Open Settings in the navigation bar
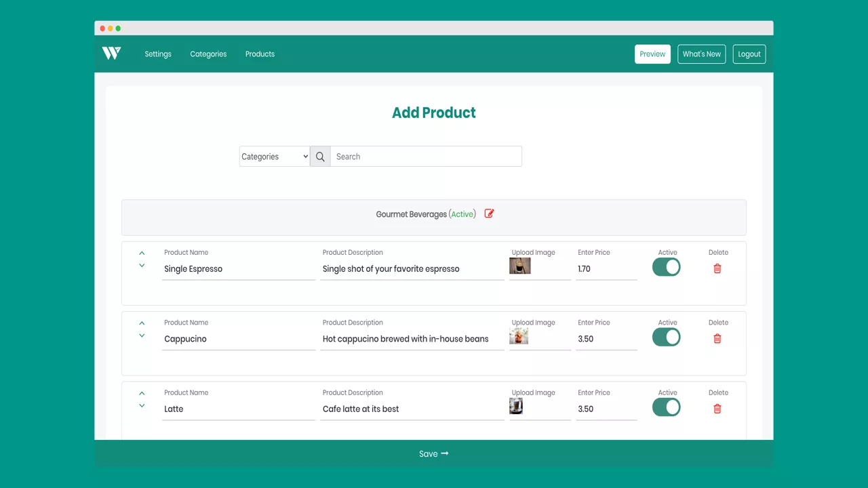Viewport: 868px width, 488px height. [158, 54]
